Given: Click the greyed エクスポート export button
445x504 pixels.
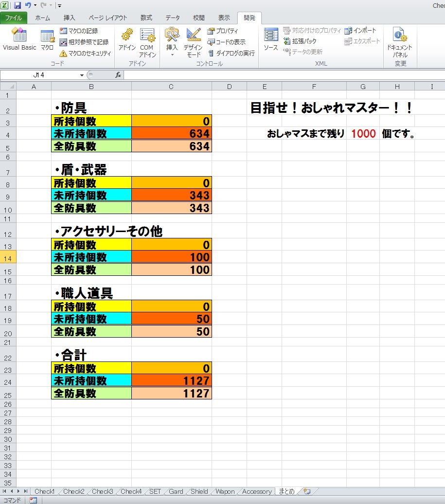Looking at the screenshot, I should coord(362,41).
